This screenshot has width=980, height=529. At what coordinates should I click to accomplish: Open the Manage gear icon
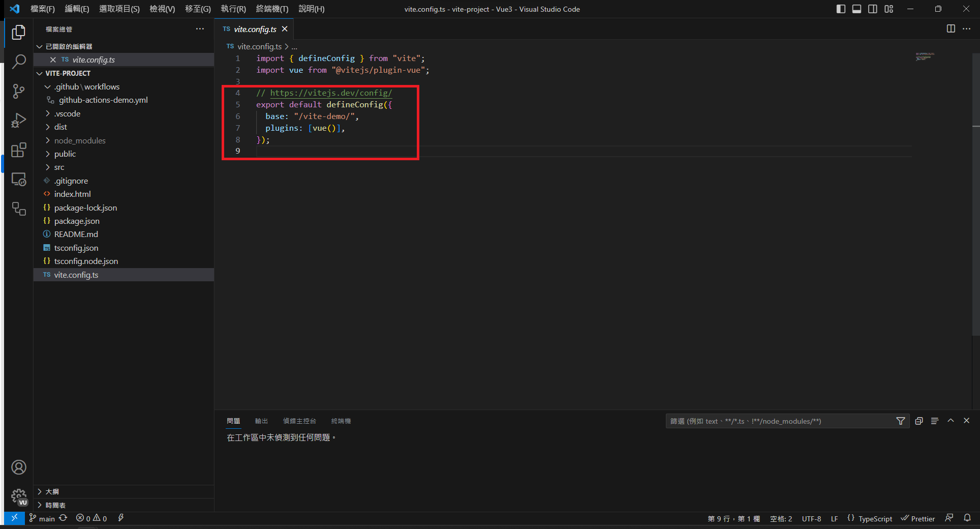(x=19, y=496)
